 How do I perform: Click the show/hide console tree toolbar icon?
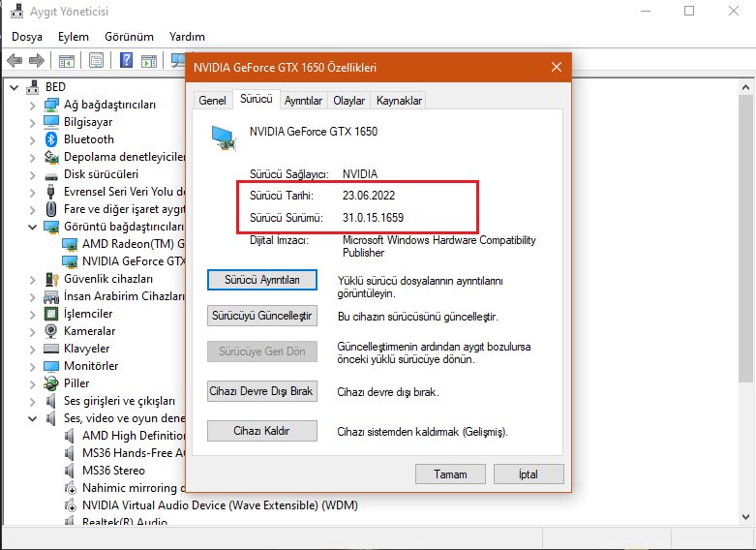[67, 61]
